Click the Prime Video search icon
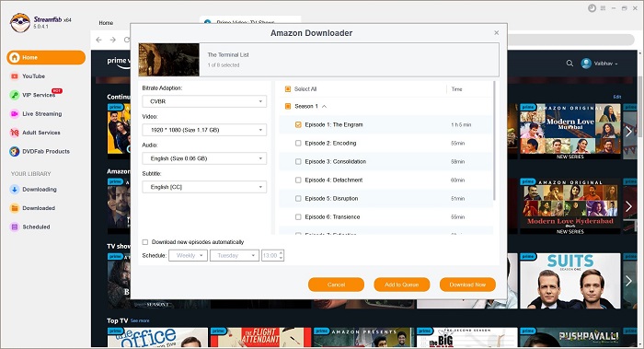Image resolution: width=644 pixels, height=349 pixels. point(569,64)
